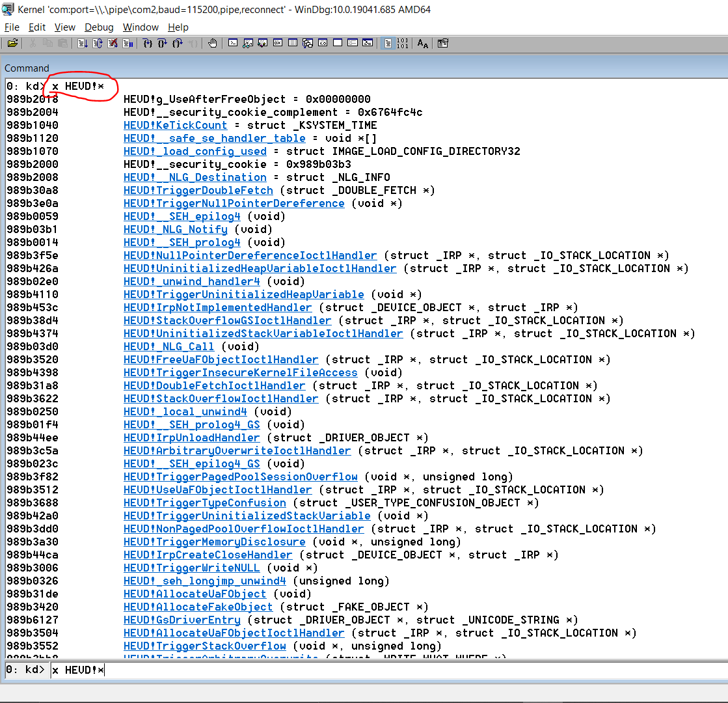This screenshot has height=703, width=728.
Task: Click the Options toolbar icon
Action: [443, 44]
